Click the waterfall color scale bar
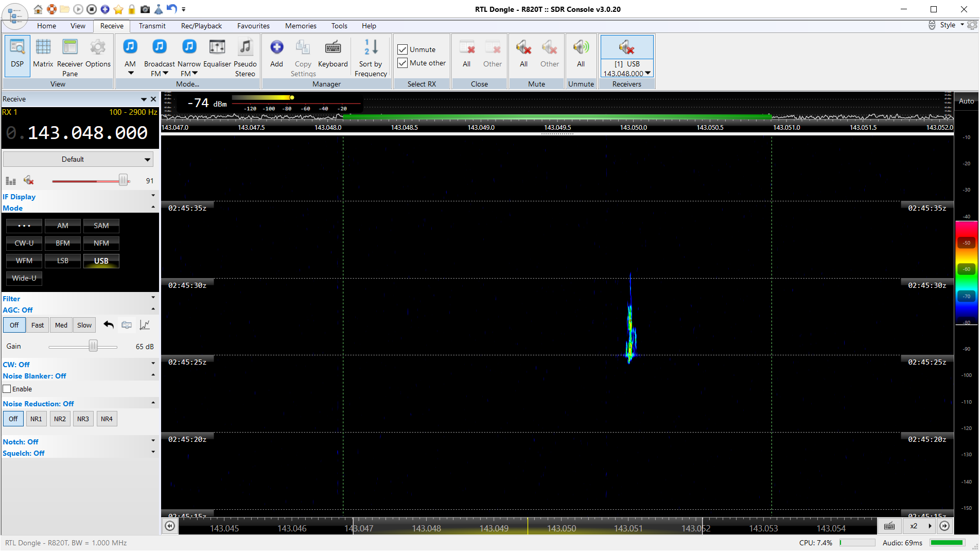The image size is (980, 551). coord(966,273)
